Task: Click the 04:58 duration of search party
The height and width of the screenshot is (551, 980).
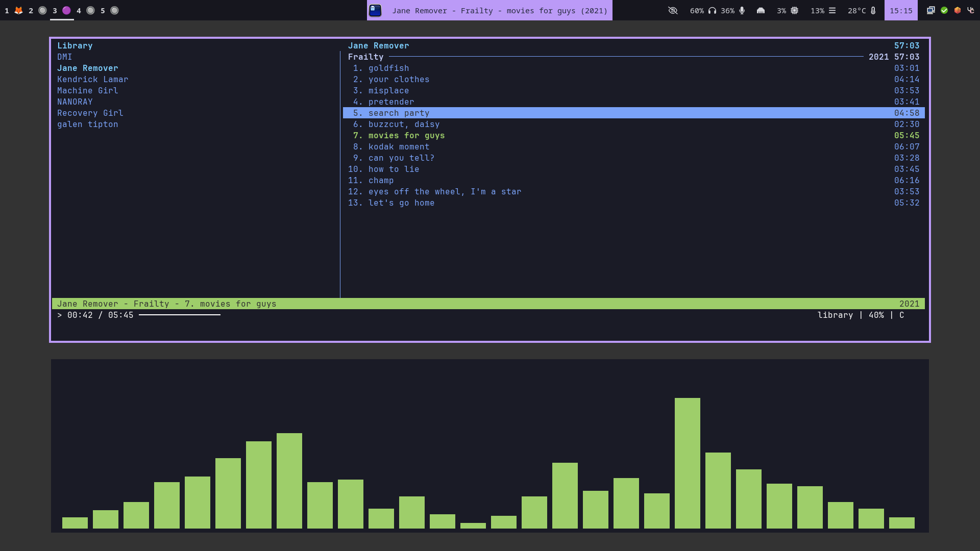Action: [906, 113]
